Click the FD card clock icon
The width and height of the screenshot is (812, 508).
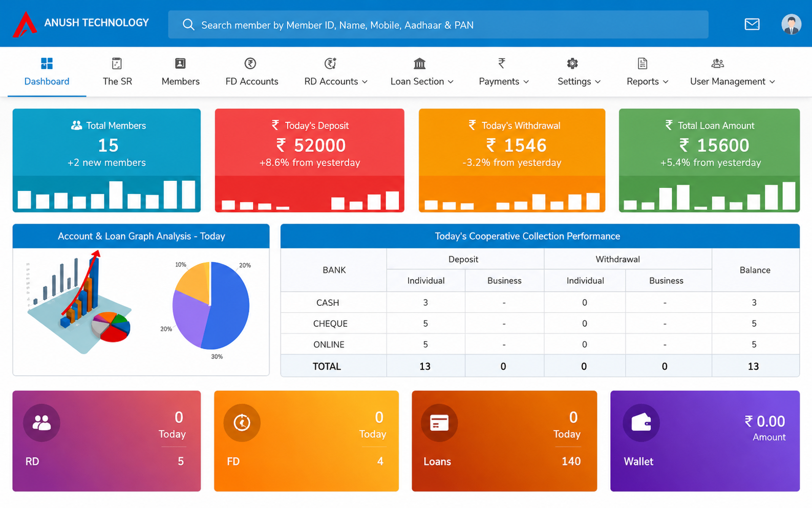pos(242,422)
